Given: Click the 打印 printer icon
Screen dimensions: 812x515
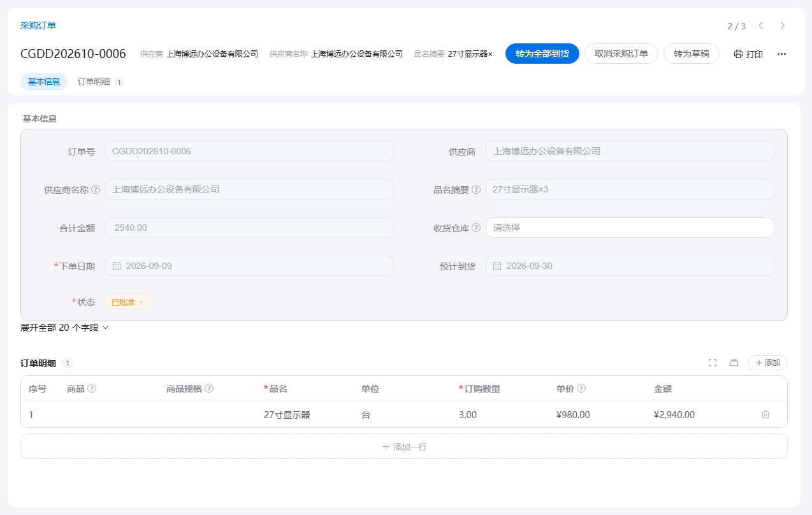Looking at the screenshot, I should (x=738, y=54).
